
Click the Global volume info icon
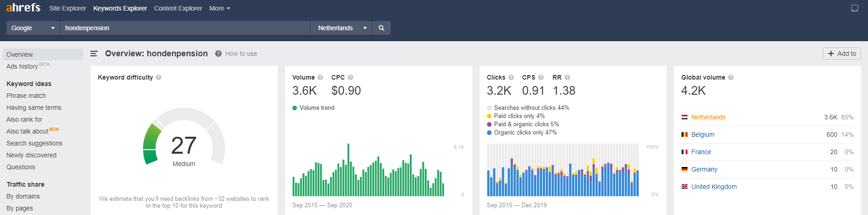coord(731,77)
